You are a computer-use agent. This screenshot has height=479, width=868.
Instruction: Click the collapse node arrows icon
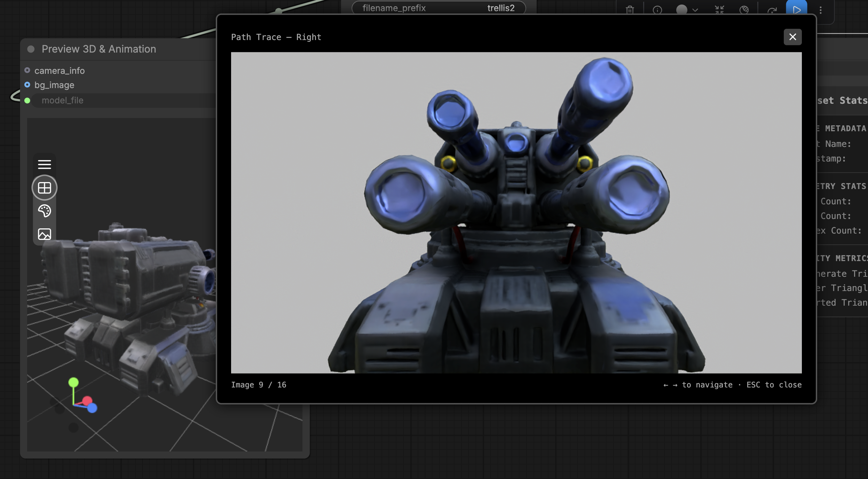(x=719, y=10)
